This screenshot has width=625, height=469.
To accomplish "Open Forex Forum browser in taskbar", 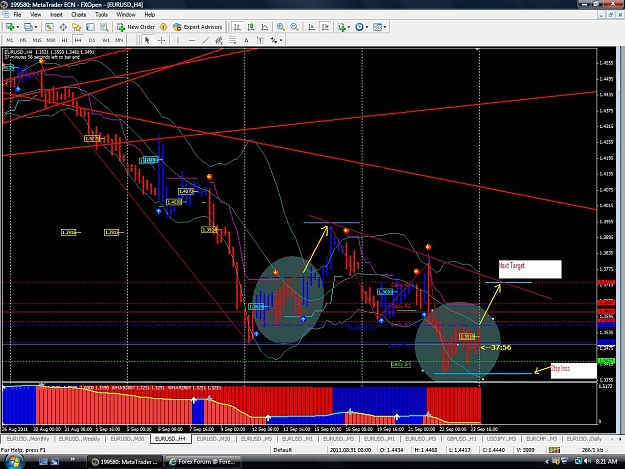I will click(x=203, y=462).
